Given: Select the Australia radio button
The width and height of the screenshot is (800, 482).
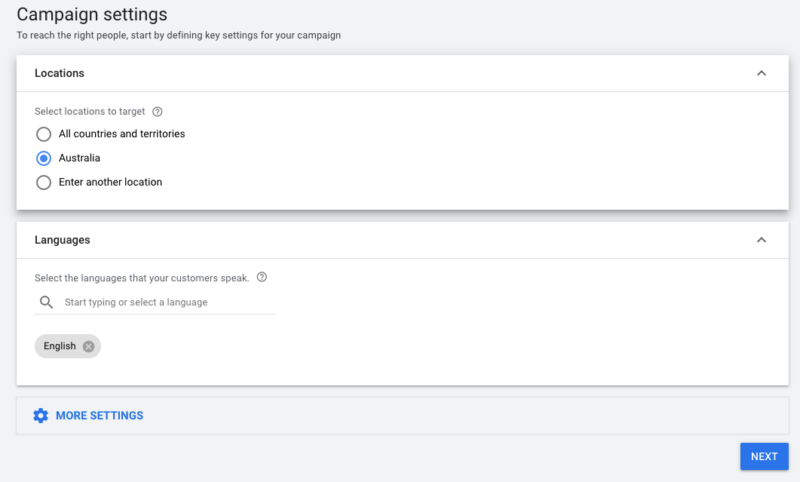Looking at the screenshot, I should [43, 158].
